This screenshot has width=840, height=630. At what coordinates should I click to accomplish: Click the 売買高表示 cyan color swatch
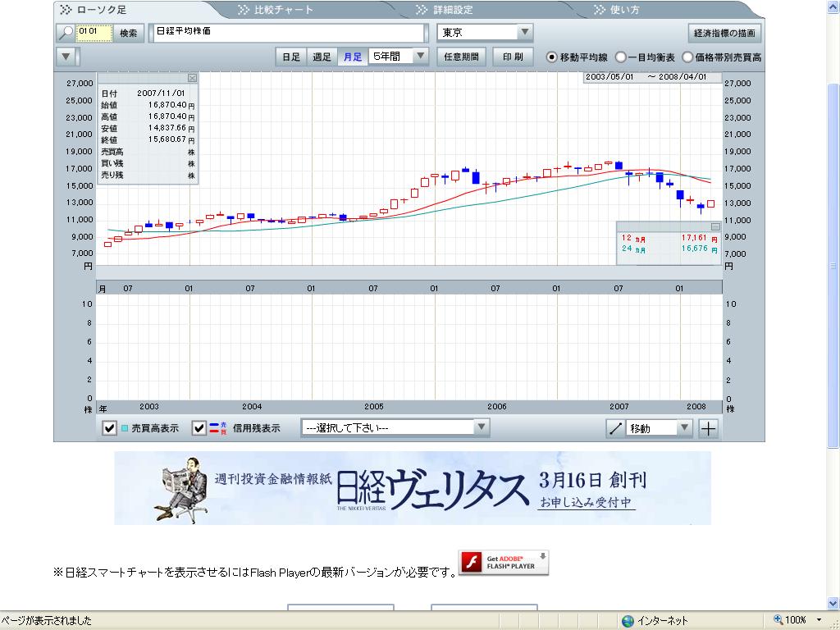coord(125,428)
